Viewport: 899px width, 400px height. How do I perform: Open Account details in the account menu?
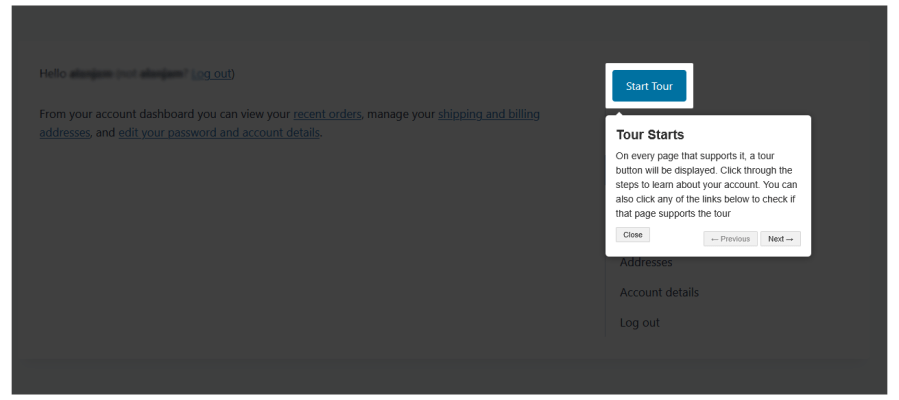click(x=659, y=293)
